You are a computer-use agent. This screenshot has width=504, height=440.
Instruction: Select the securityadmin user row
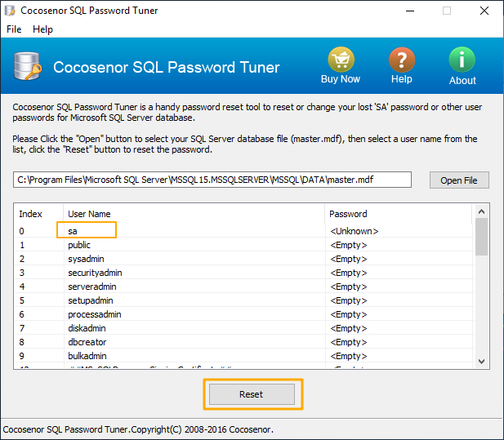243,273
